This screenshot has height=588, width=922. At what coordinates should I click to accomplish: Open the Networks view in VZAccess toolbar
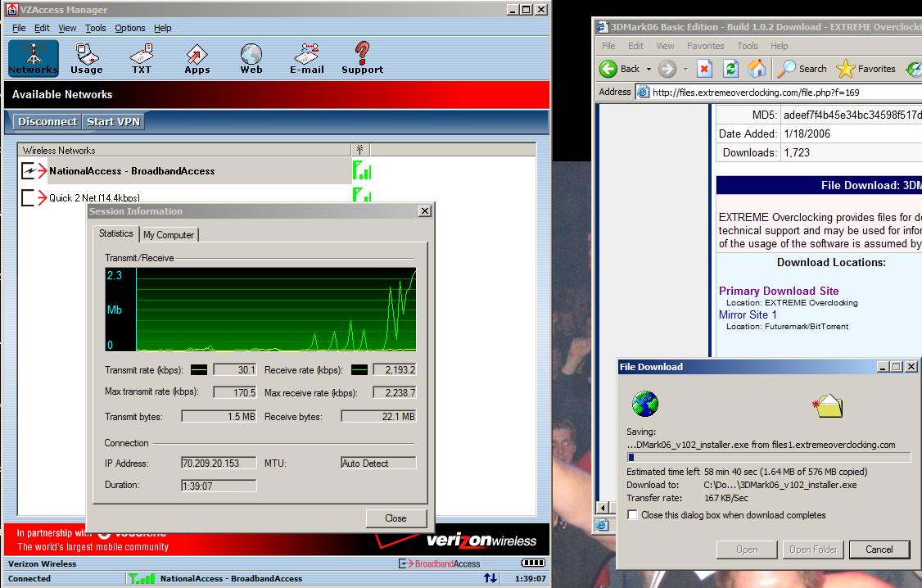click(34, 58)
